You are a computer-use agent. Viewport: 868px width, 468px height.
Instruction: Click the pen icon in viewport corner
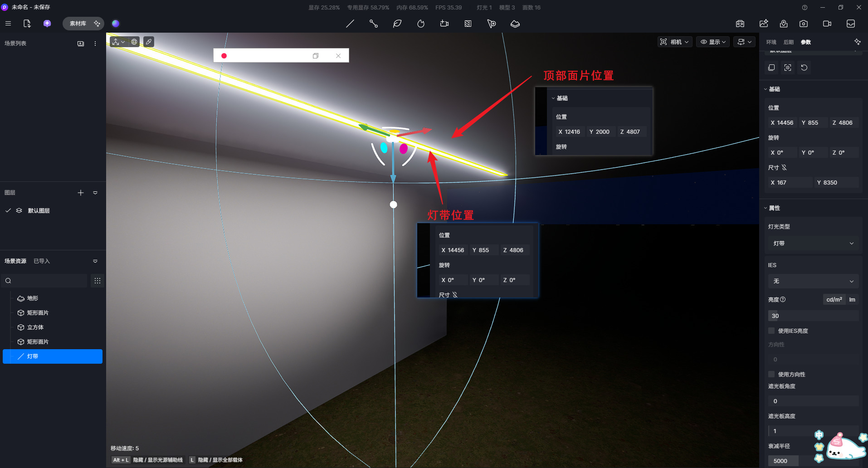[149, 42]
